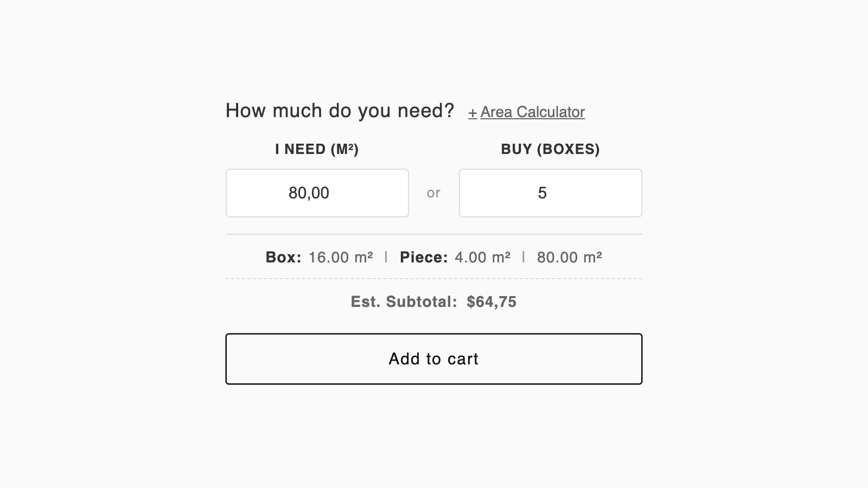Expand the Area Calculator
868x488 pixels.
pyautogui.click(x=526, y=112)
